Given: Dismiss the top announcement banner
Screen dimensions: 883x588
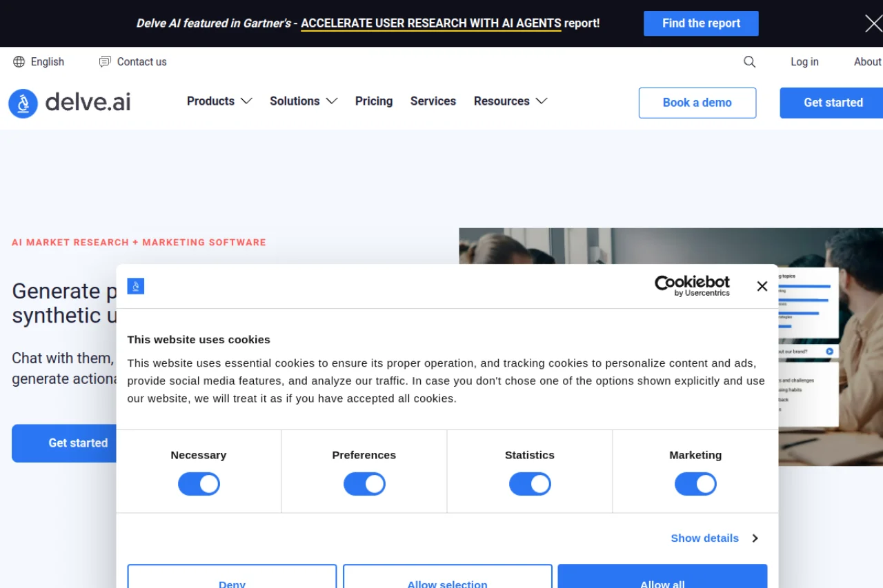Looking at the screenshot, I should 873,24.
